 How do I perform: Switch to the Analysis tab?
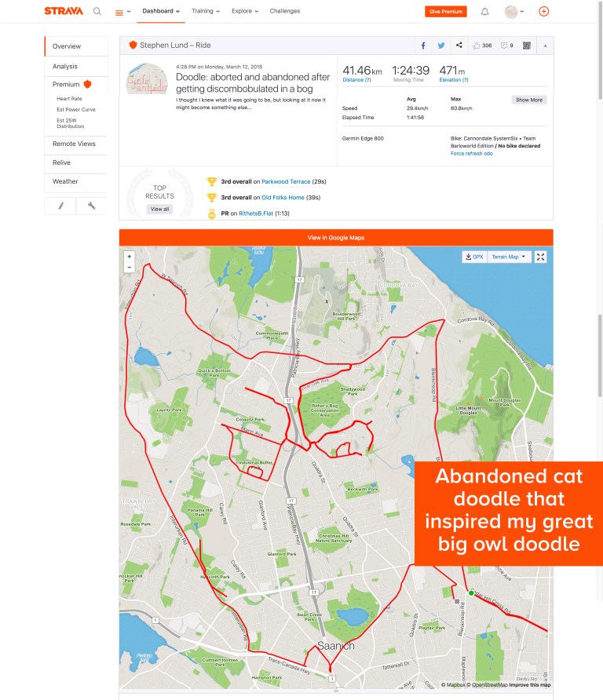65,67
